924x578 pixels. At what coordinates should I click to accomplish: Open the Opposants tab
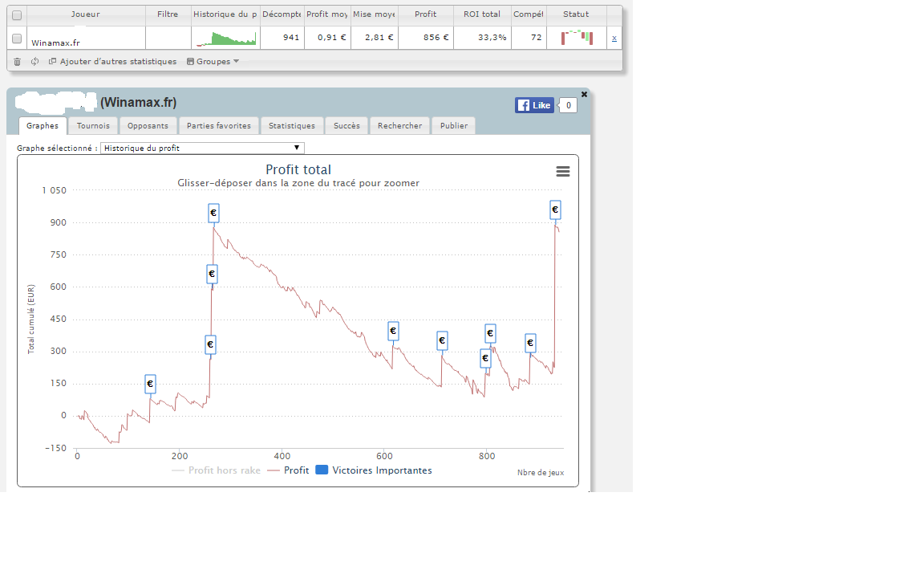(148, 125)
